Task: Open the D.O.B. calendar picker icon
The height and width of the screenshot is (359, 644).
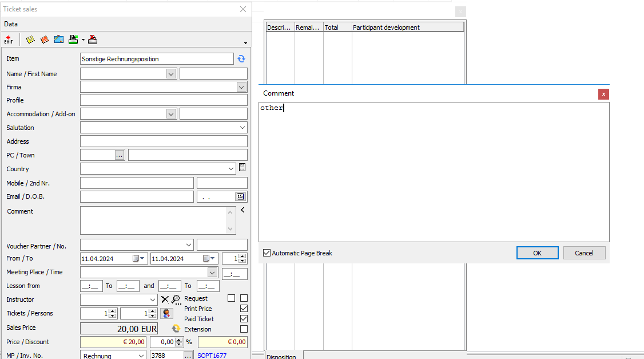Action: [240, 196]
